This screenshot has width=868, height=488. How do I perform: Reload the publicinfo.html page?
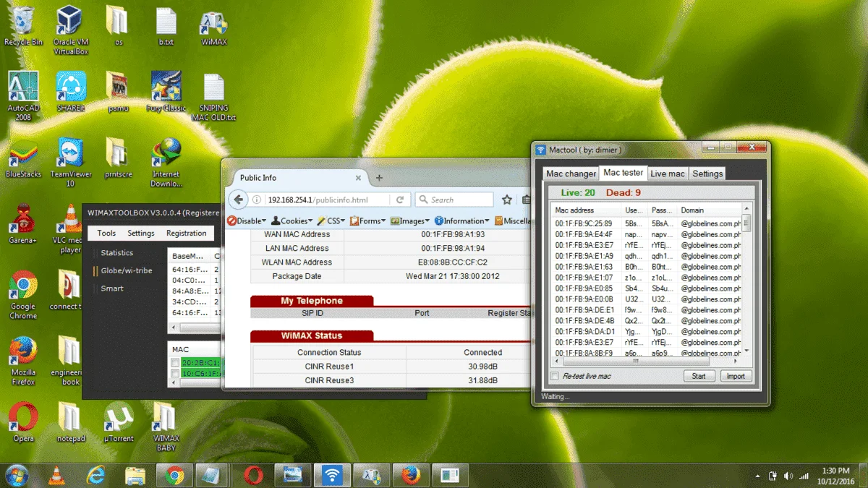click(400, 200)
